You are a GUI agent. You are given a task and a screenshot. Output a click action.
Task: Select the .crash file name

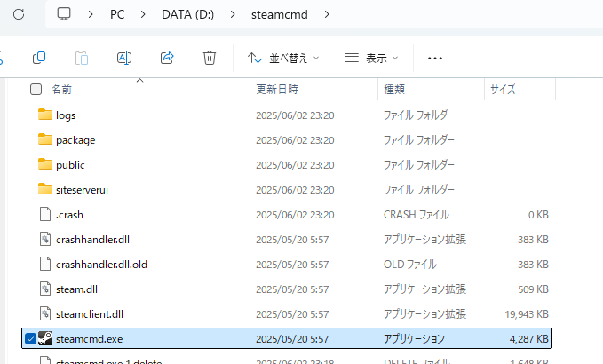(x=69, y=215)
